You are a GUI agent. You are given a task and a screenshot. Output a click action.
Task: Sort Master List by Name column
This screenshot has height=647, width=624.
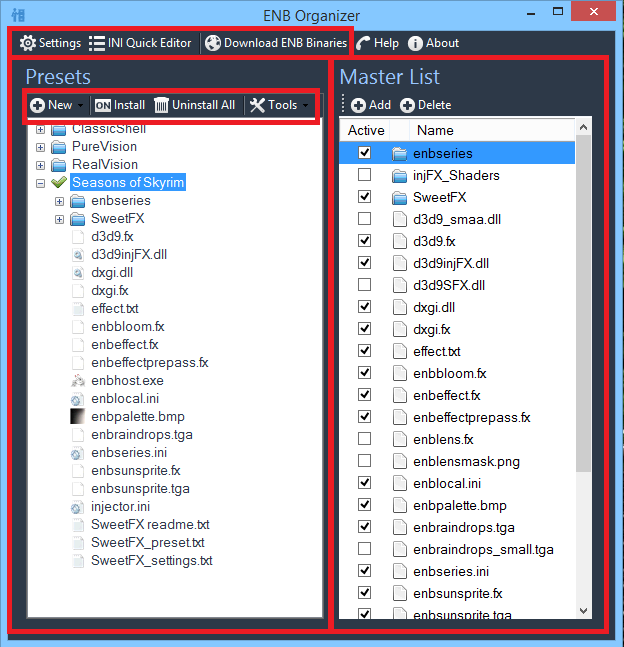click(492, 130)
